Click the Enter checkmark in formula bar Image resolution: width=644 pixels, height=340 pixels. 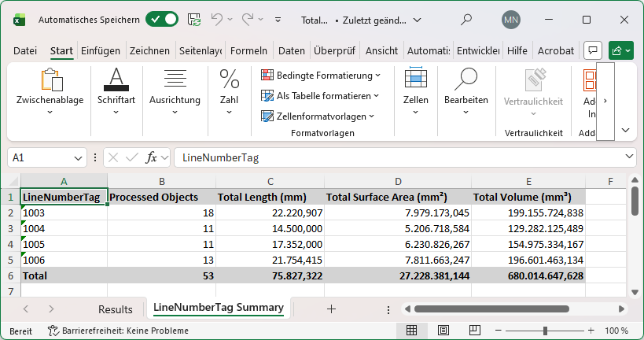(x=132, y=157)
